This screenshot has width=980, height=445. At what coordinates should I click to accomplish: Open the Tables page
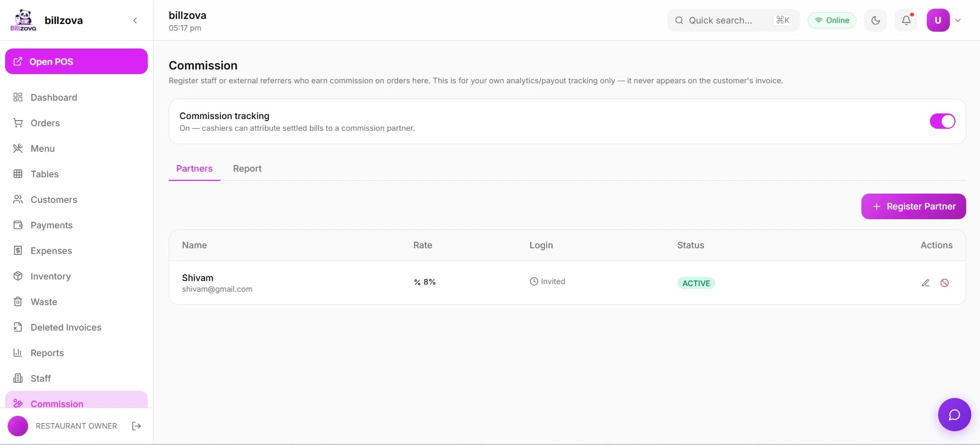pos(76,174)
